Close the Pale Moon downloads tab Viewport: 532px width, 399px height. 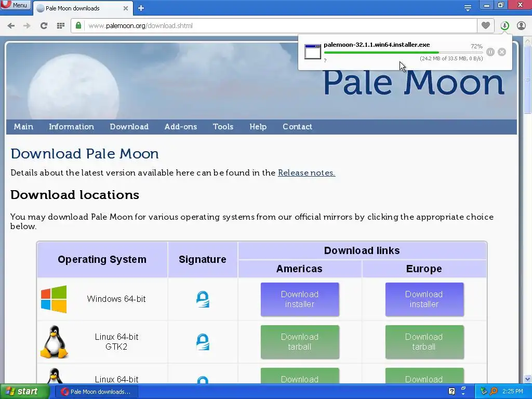pyautogui.click(x=126, y=8)
